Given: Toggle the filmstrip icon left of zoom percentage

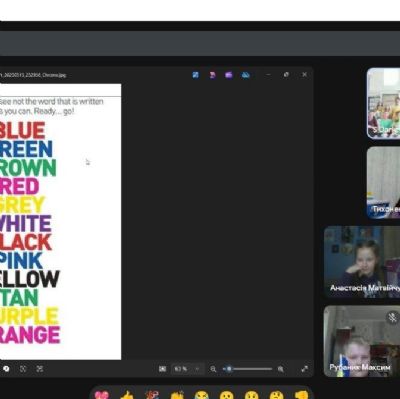Looking at the screenshot, I should [162, 369].
